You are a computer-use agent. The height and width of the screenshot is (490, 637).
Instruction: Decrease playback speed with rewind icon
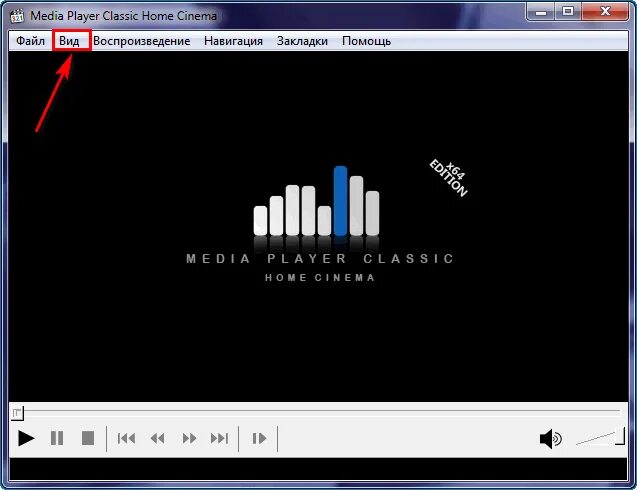coord(158,438)
